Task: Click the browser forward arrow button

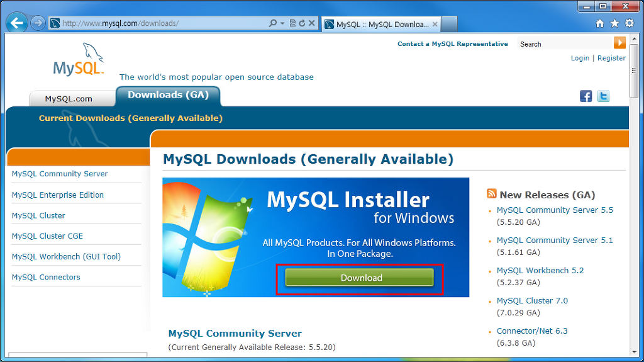Action: click(38, 23)
